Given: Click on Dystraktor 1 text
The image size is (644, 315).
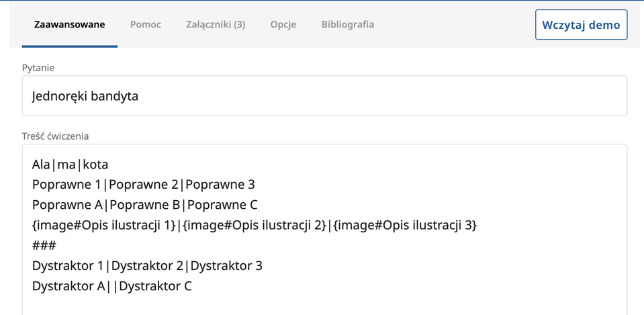Looking at the screenshot, I should 68,265.
